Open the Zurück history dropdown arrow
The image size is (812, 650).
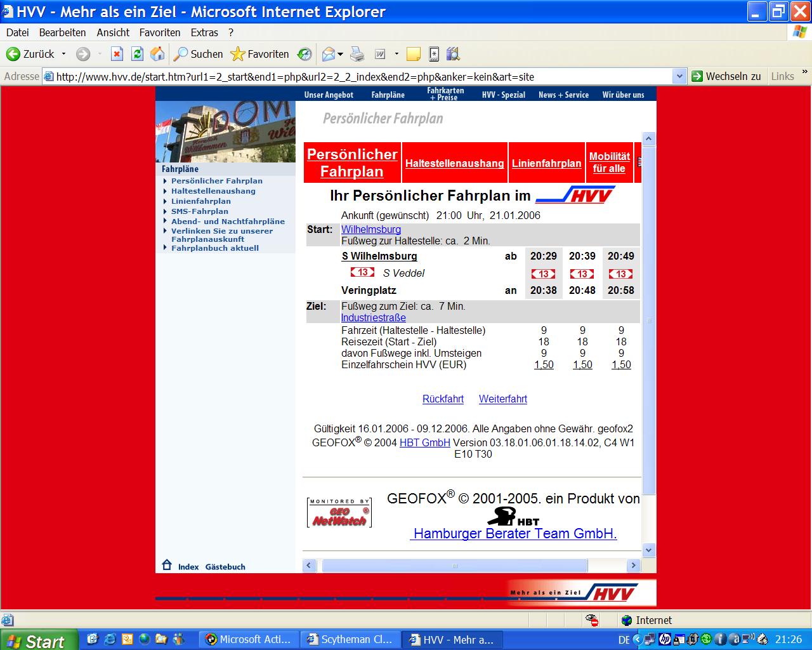coord(63,54)
